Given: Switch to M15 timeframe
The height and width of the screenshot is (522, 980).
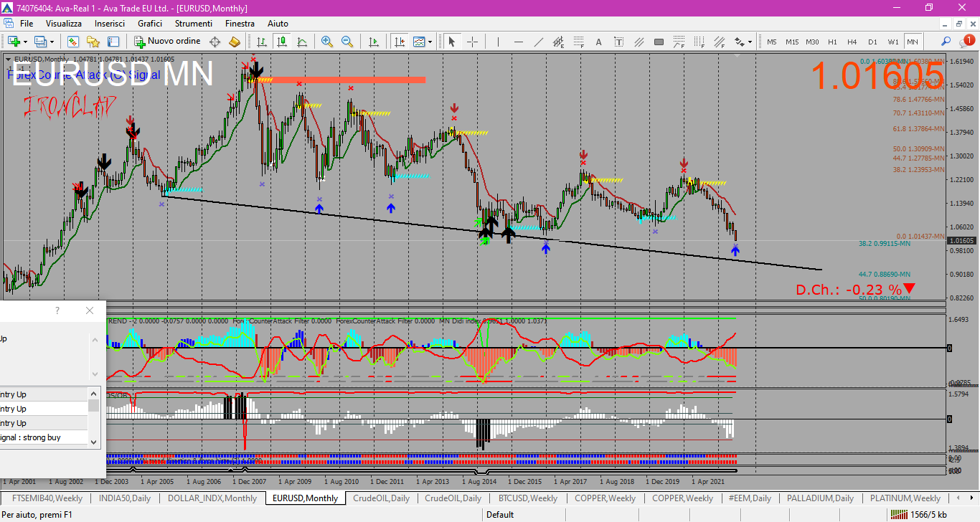Looking at the screenshot, I should (792, 42).
